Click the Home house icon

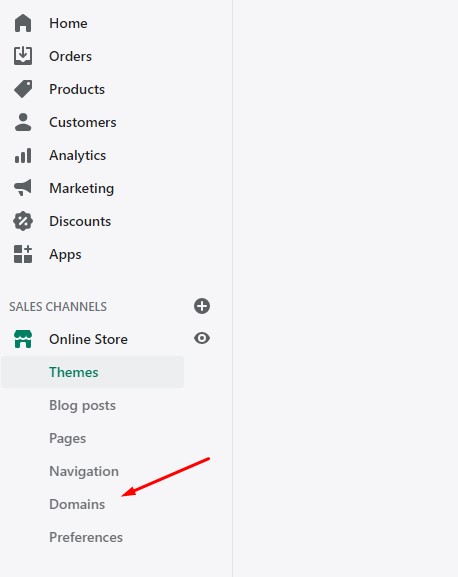23,23
